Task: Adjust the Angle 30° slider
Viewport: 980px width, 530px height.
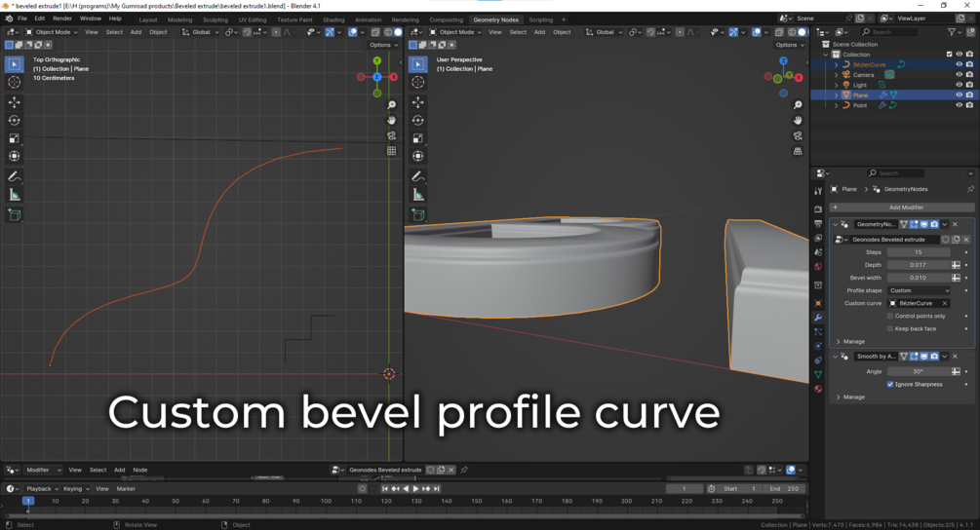Action: (919, 371)
